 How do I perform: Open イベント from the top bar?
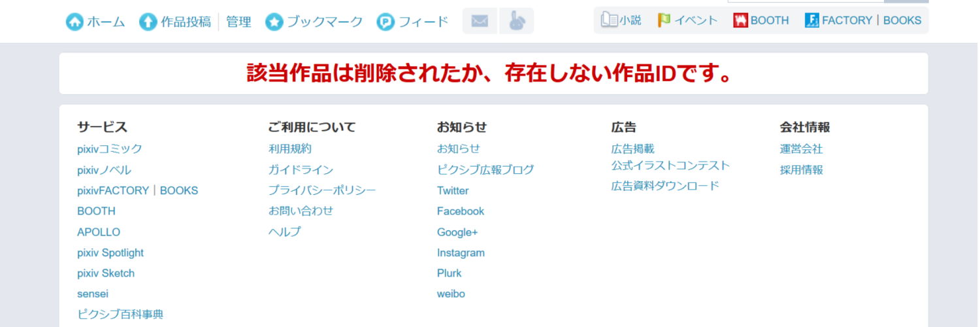[696, 20]
